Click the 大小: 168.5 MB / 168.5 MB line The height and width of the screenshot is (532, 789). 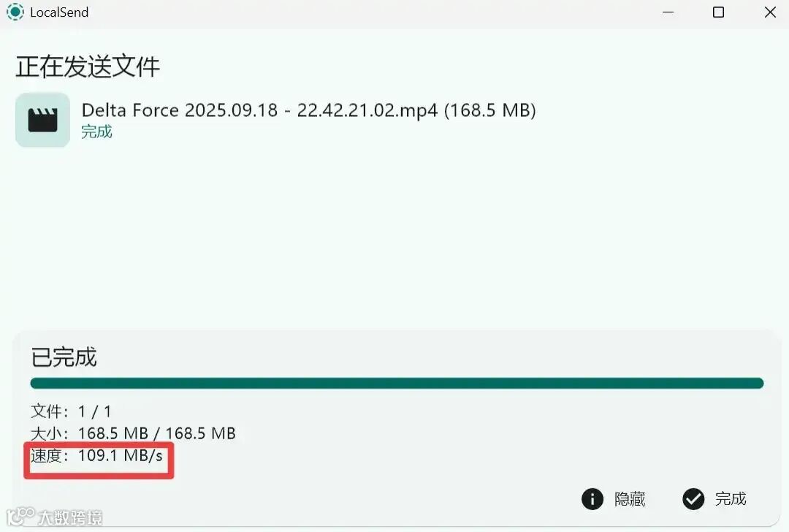tap(134, 433)
